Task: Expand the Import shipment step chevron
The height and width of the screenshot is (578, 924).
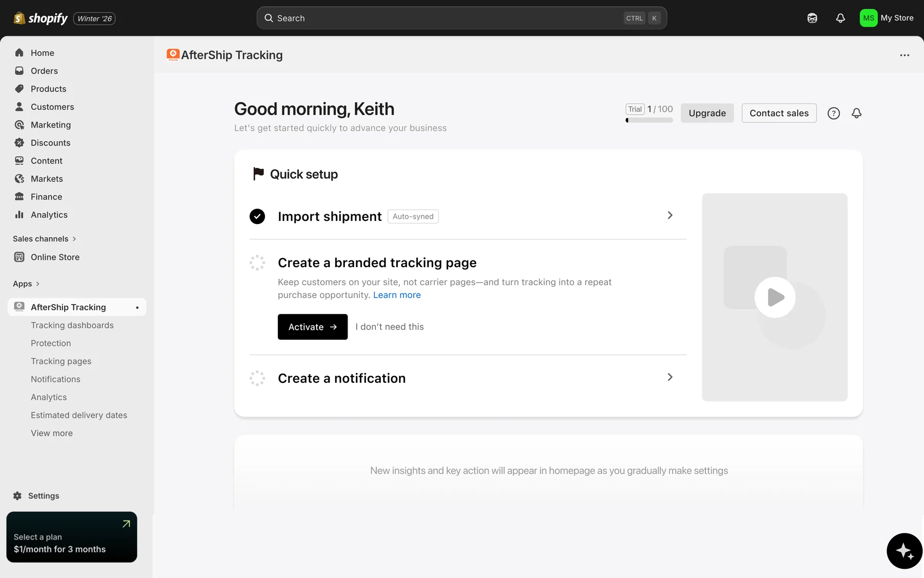Action: point(670,215)
